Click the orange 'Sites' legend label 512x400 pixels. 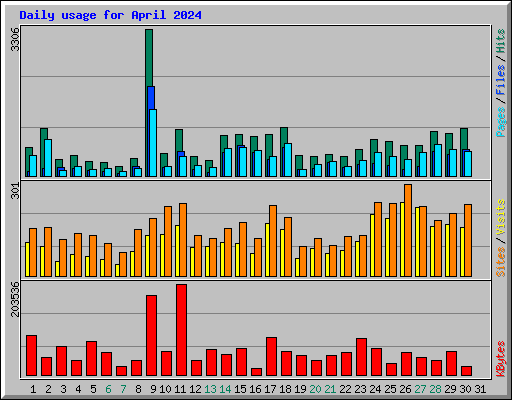point(501,262)
